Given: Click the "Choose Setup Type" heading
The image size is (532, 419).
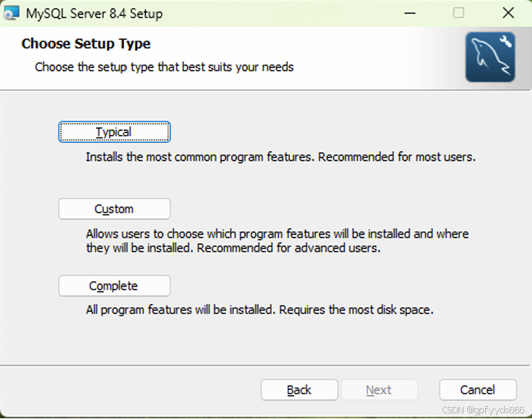Looking at the screenshot, I should [x=86, y=44].
